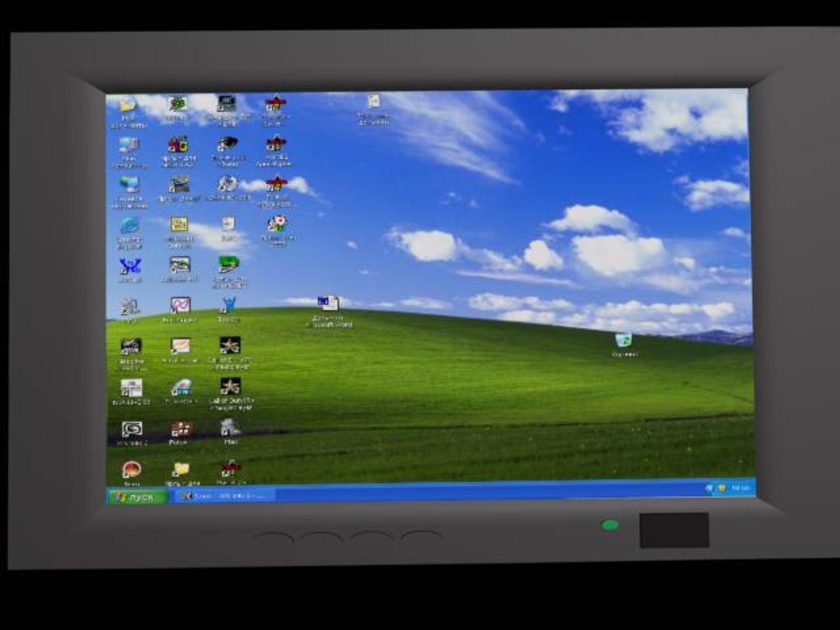This screenshot has height=630, width=840.
Task: Select the pink scribble shortcut icon
Action: coord(180,305)
